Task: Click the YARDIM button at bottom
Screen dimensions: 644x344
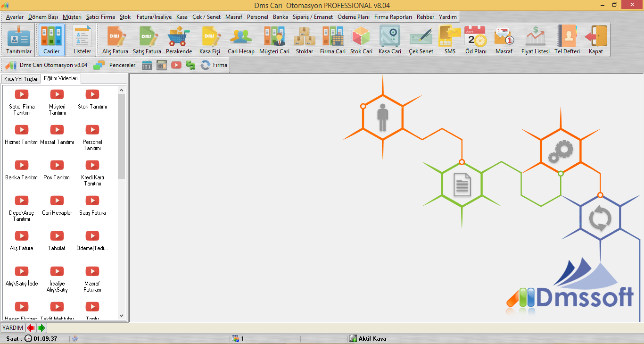Action: click(x=12, y=328)
